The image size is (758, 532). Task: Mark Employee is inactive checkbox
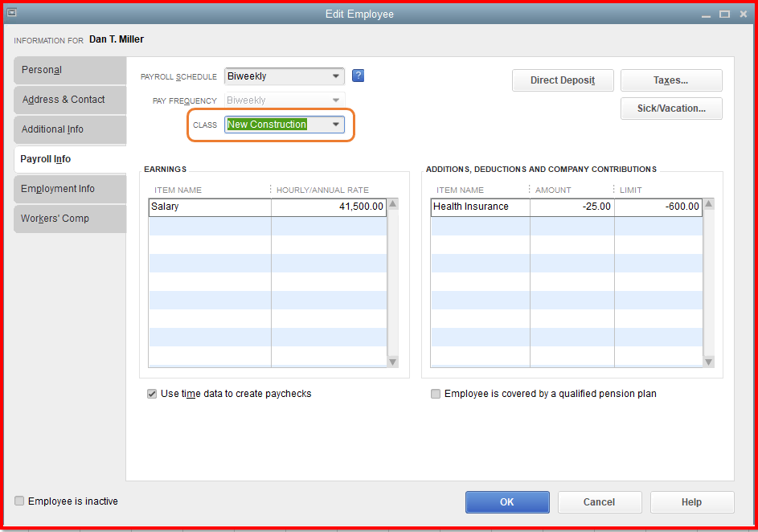[x=19, y=501]
